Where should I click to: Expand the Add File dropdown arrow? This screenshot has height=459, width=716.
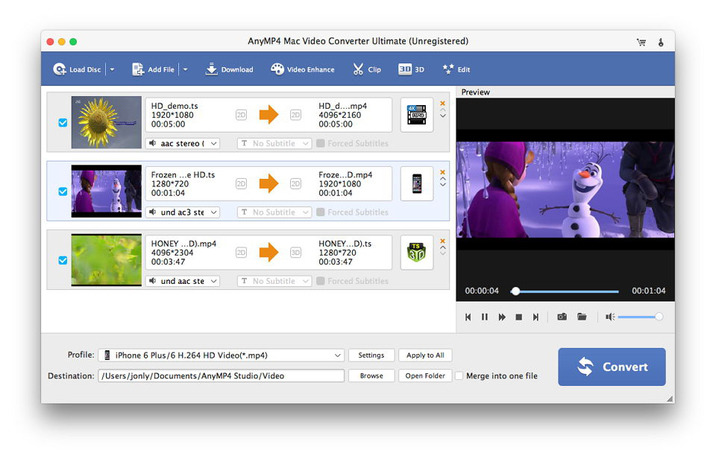pyautogui.click(x=185, y=69)
